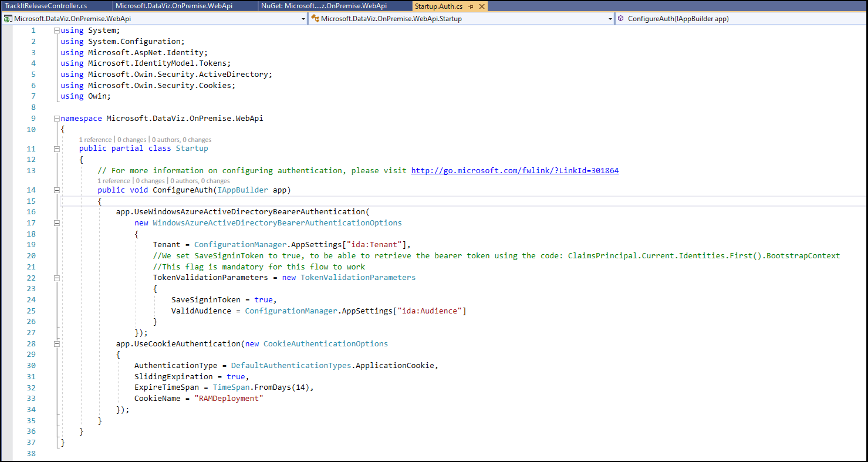Collapse the Microsoft.DataViz.OnPremise.WebApi namespace region
This screenshot has height=462, width=868.
pyautogui.click(x=56, y=118)
